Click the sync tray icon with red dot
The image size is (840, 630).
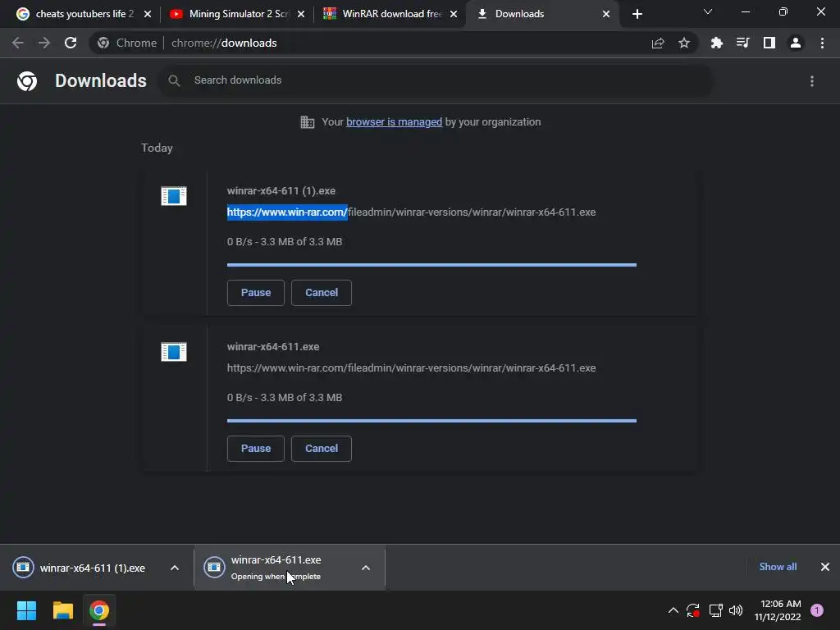click(x=693, y=610)
